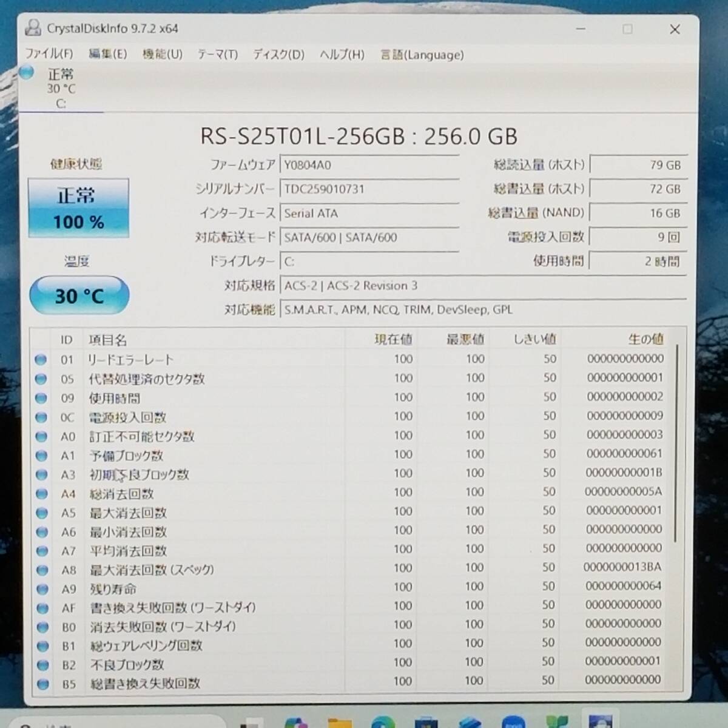
Task: Click the ID column header
Action: click(x=67, y=340)
